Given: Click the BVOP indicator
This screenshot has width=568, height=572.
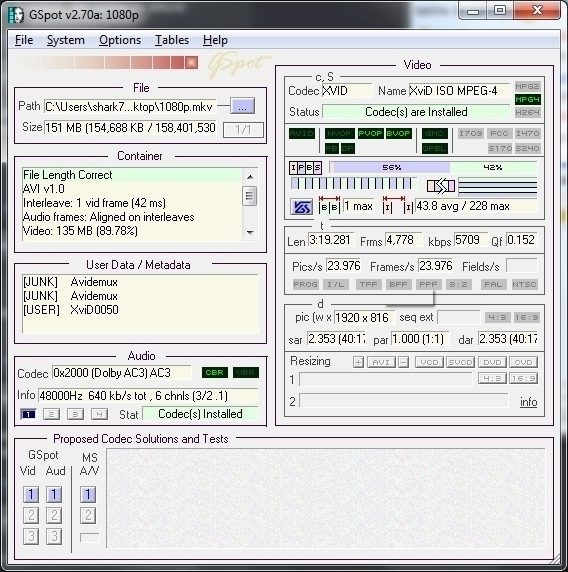Looking at the screenshot, I should click(x=398, y=133).
